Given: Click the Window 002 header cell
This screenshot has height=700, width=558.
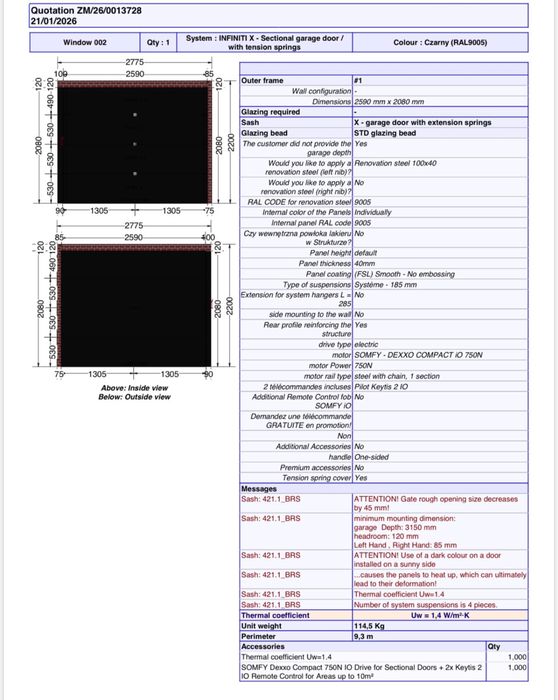Looking at the screenshot, I should click(85, 42).
